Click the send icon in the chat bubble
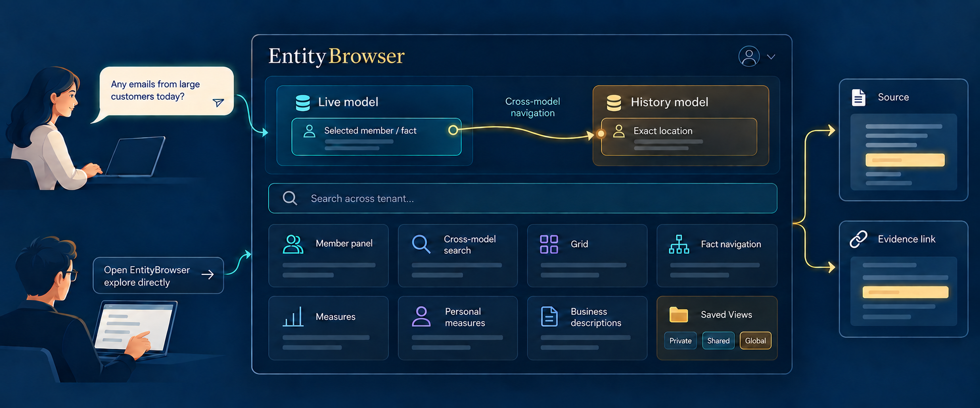Screen dimensions: 980x408 [218, 103]
